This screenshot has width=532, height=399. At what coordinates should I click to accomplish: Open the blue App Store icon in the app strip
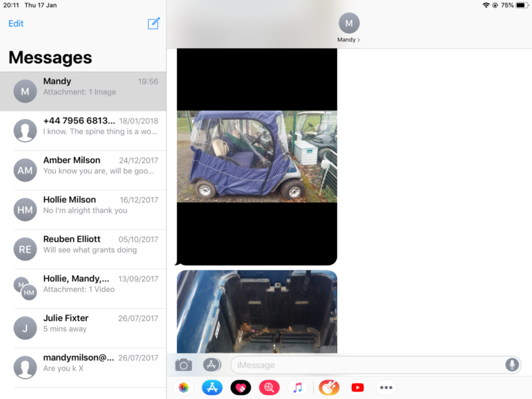coord(212,388)
